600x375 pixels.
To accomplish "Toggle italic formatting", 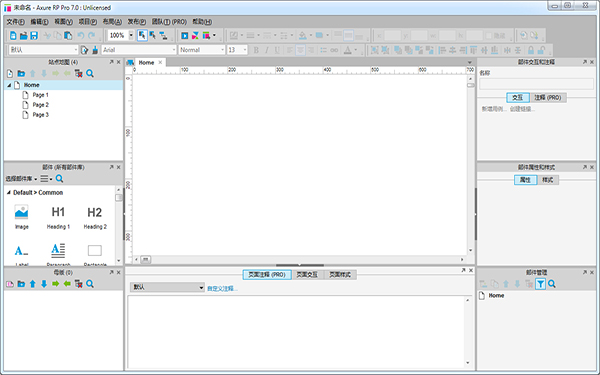I will coord(267,50).
